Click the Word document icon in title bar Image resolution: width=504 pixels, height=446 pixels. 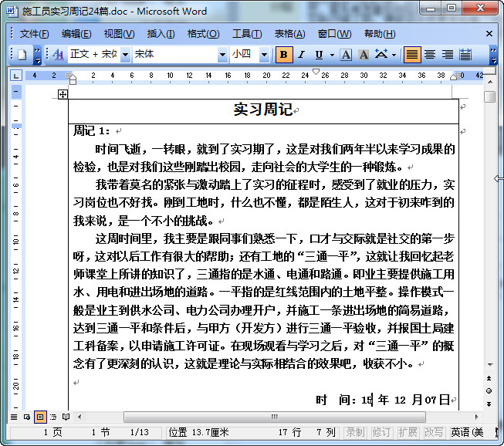(x=12, y=11)
